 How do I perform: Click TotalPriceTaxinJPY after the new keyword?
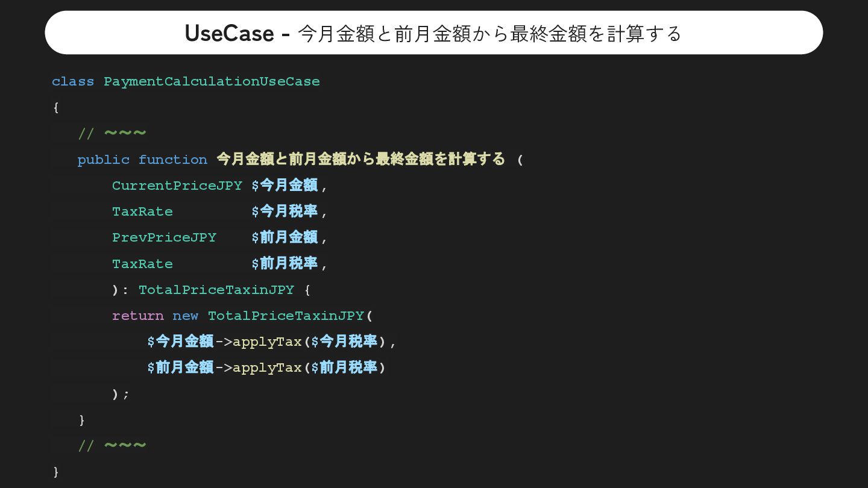[x=286, y=316]
